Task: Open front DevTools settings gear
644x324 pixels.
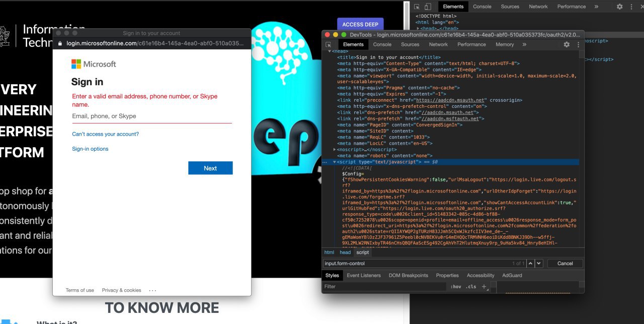Action: [x=567, y=44]
